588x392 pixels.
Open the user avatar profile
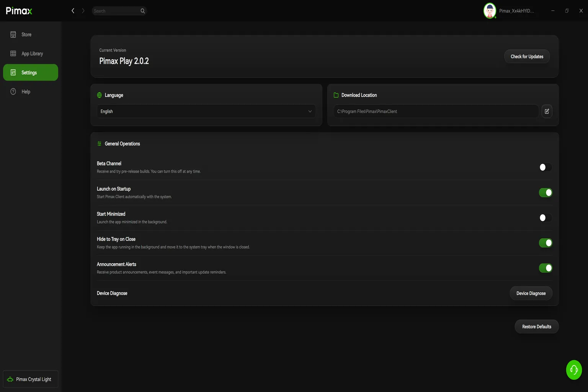(x=490, y=11)
